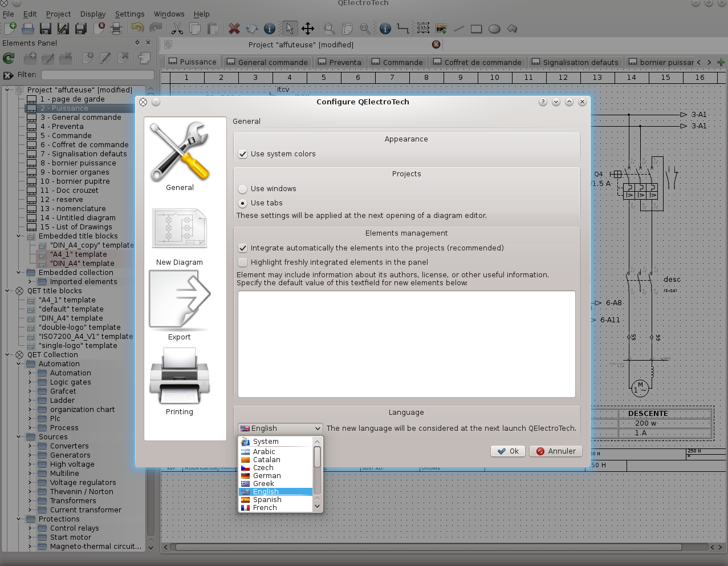The height and width of the screenshot is (566, 728).
Task: Uncheck Use system colors
Action: click(243, 154)
